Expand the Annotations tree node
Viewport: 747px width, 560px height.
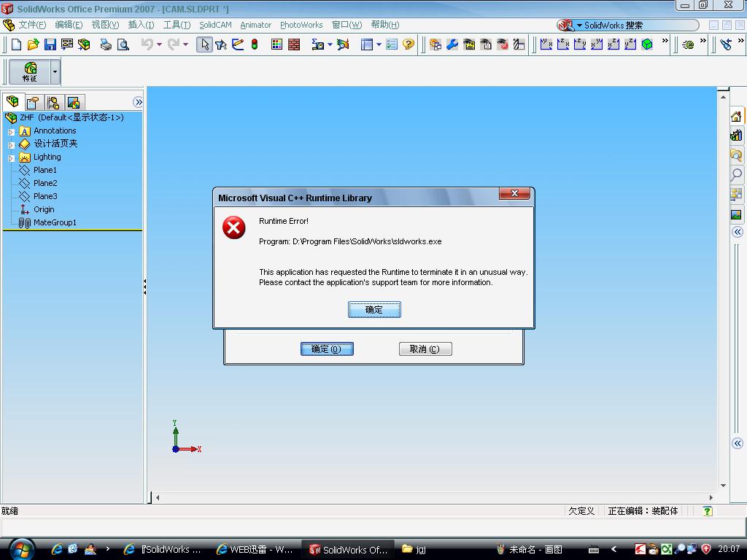point(11,131)
